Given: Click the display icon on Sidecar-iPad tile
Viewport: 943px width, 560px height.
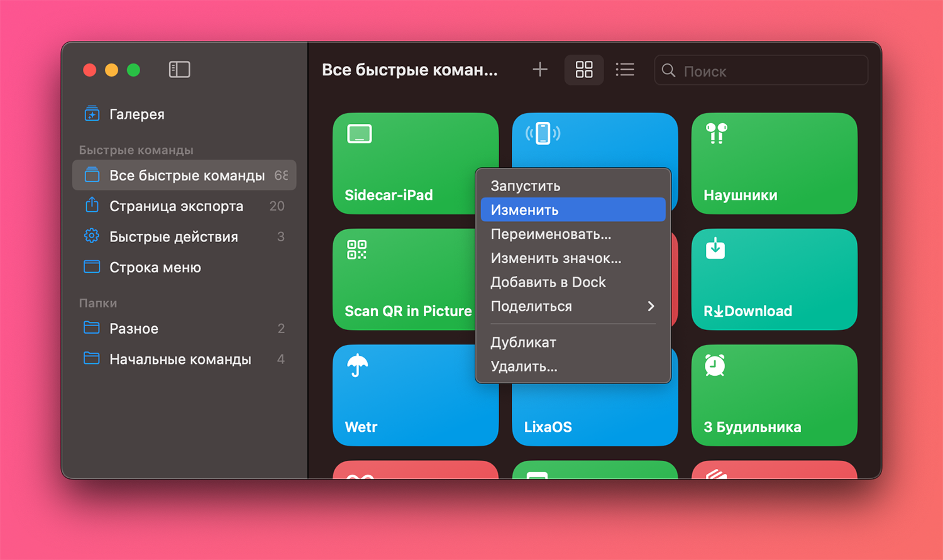Looking at the screenshot, I should click(360, 134).
